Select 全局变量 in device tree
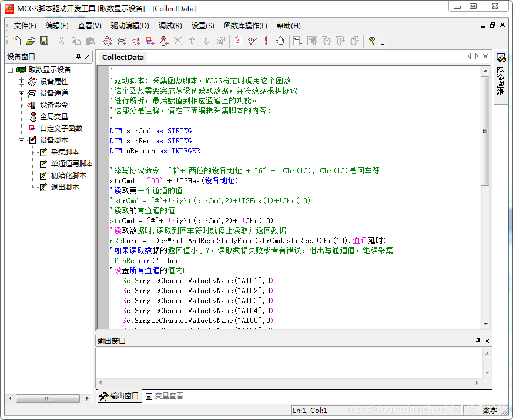Screen dimensions: 513x420 click(x=54, y=116)
